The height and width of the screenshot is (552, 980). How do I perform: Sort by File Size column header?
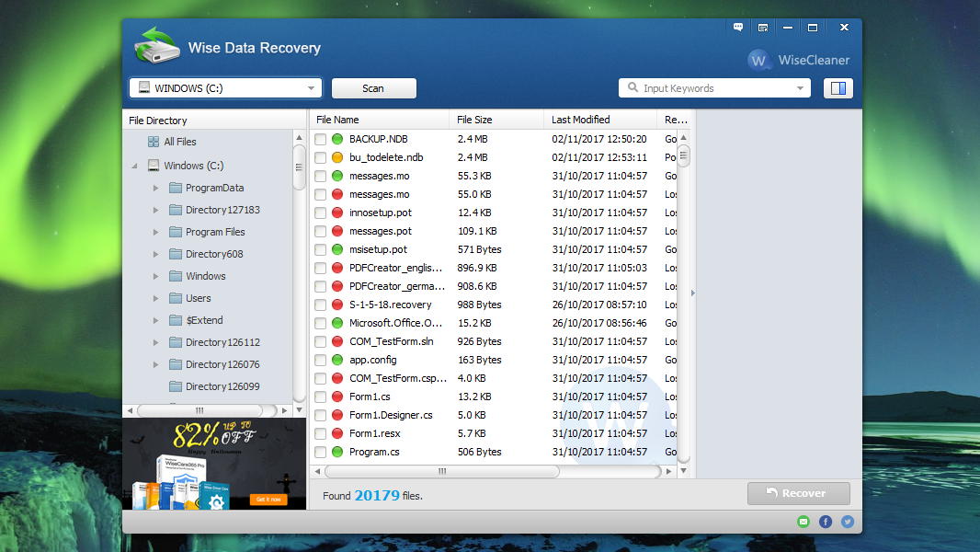(496, 120)
